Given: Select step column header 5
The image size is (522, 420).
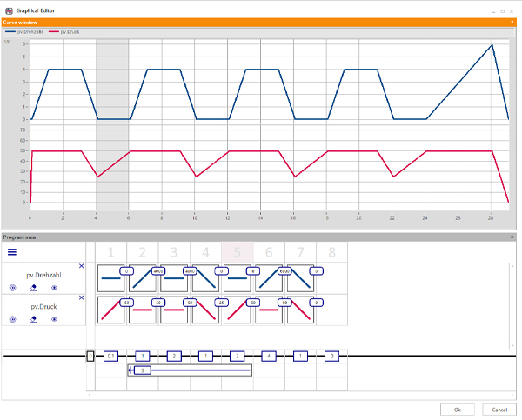Looking at the screenshot, I should pyautogui.click(x=237, y=252).
